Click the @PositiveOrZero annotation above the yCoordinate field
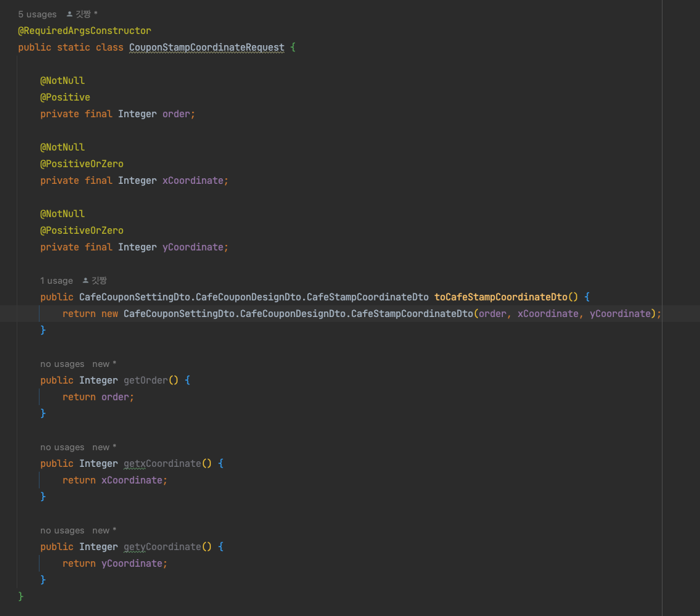The height and width of the screenshot is (616, 700). 82,230
